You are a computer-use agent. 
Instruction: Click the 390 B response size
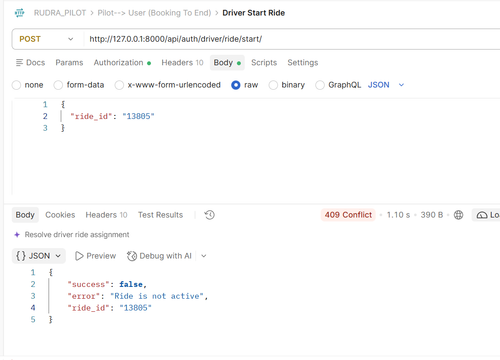pyautogui.click(x=432, y=215)
